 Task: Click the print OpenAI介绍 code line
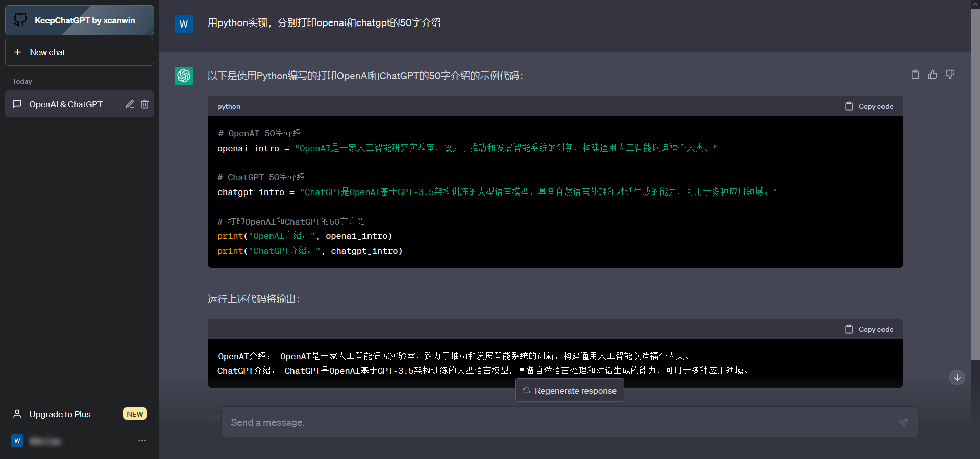(305, 236)
